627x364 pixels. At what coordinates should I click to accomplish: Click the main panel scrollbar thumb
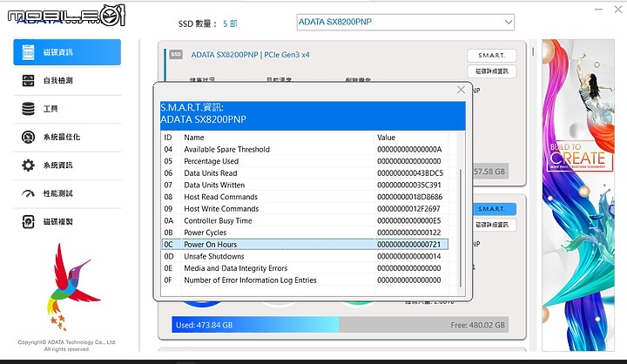533,51
